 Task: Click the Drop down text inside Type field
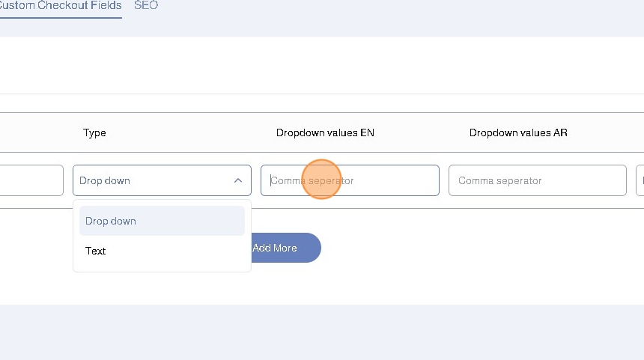coord(105,180)
